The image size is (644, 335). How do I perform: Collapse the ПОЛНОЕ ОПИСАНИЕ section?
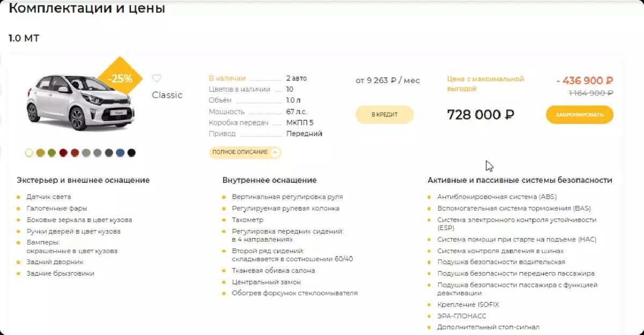tap(245, 152)
